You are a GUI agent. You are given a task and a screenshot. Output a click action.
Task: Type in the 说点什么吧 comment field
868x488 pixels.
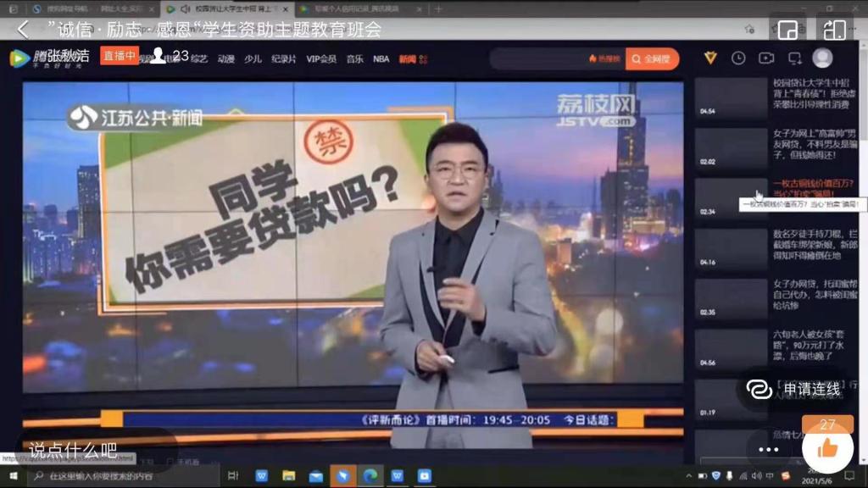(x=85, y=449)
